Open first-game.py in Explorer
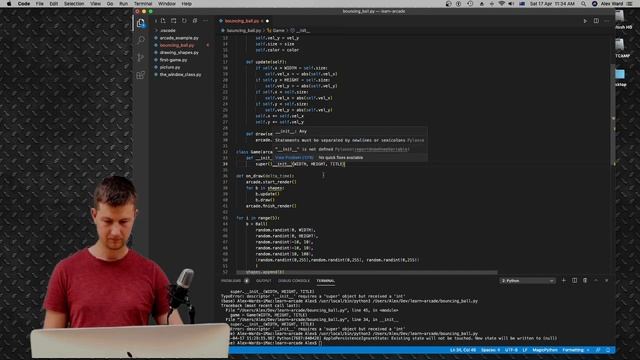 click(173, 60)
